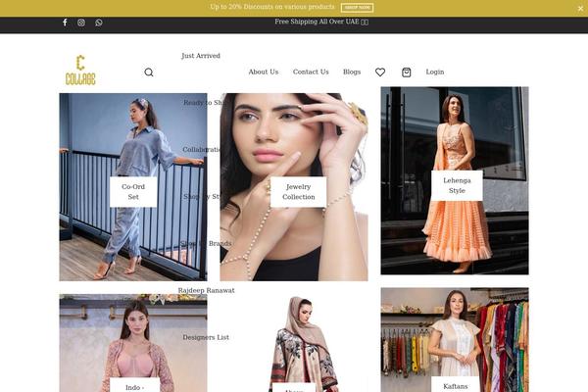Close the discount announcement banner
The width and height of the screenshot is (588, 392).
pyautogui.click(x=580, y=8)
